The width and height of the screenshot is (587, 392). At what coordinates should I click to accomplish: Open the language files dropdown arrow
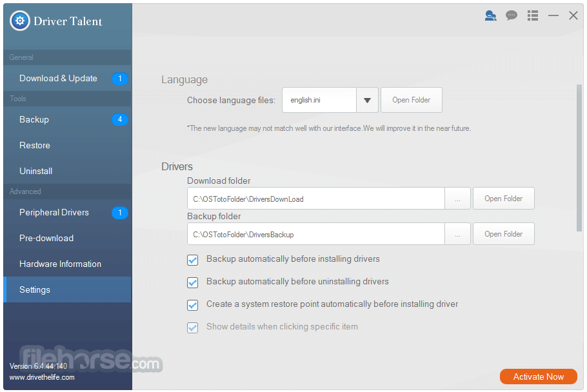tap(366, 100)
